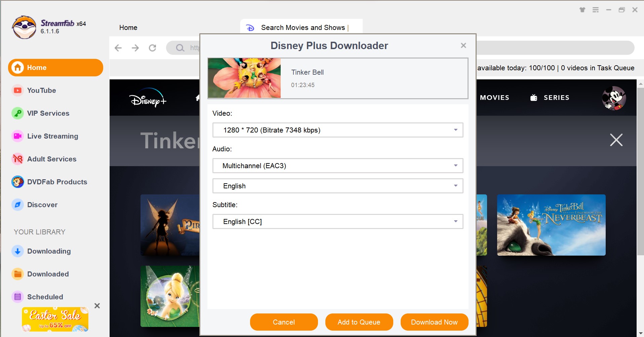Open the hamburger menu icon
This screenshot has width=644, height=337.
click(596, 10)
